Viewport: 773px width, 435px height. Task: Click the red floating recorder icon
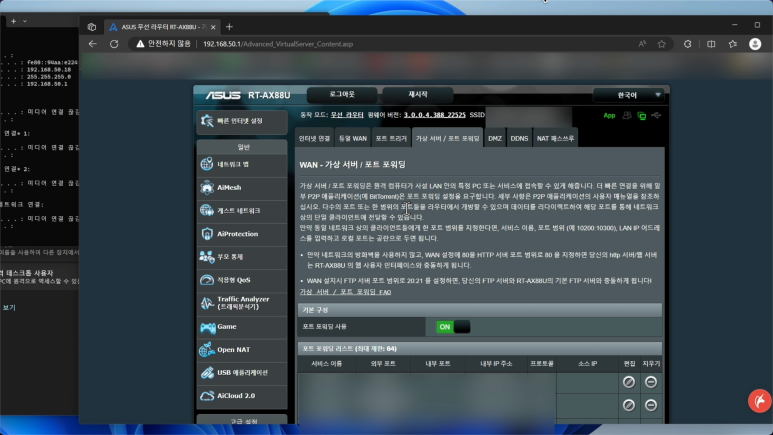point(760,400)
